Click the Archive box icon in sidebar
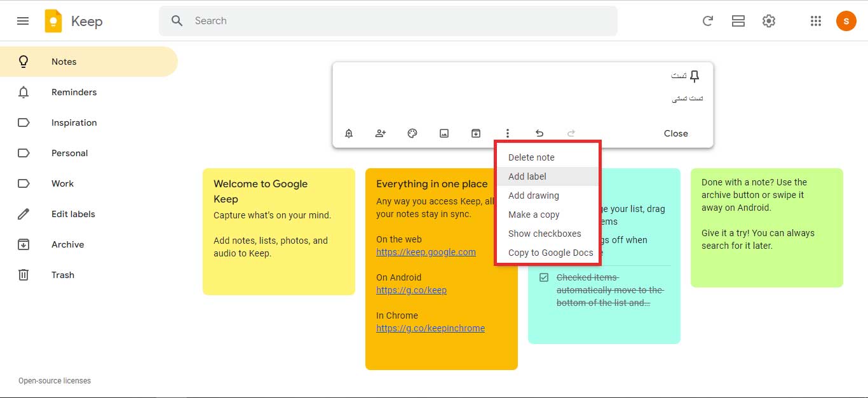 24,244
